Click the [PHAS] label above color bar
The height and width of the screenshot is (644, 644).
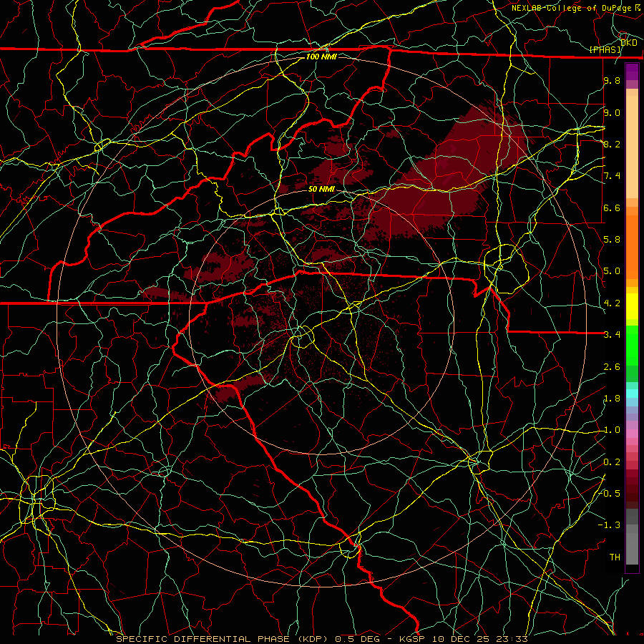click(x=605, y=49)
